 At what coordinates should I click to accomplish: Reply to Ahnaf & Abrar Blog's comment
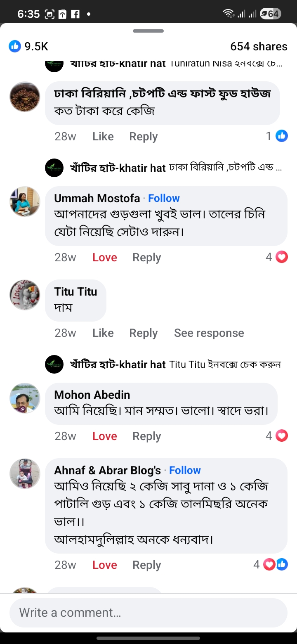tap(146, 565)
